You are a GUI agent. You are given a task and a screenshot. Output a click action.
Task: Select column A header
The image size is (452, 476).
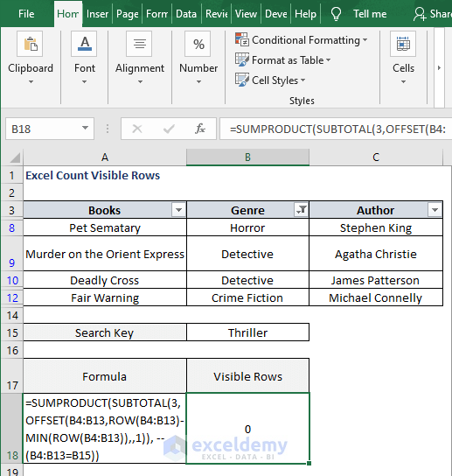(x=105, y=157)
